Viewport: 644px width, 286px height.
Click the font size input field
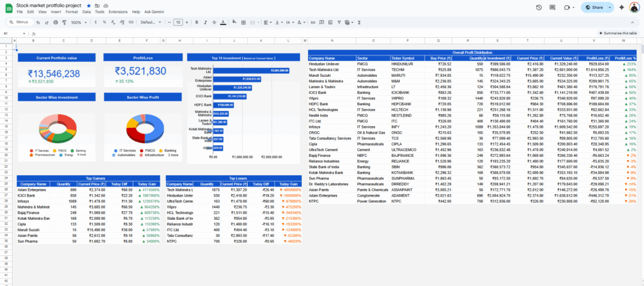178,22
